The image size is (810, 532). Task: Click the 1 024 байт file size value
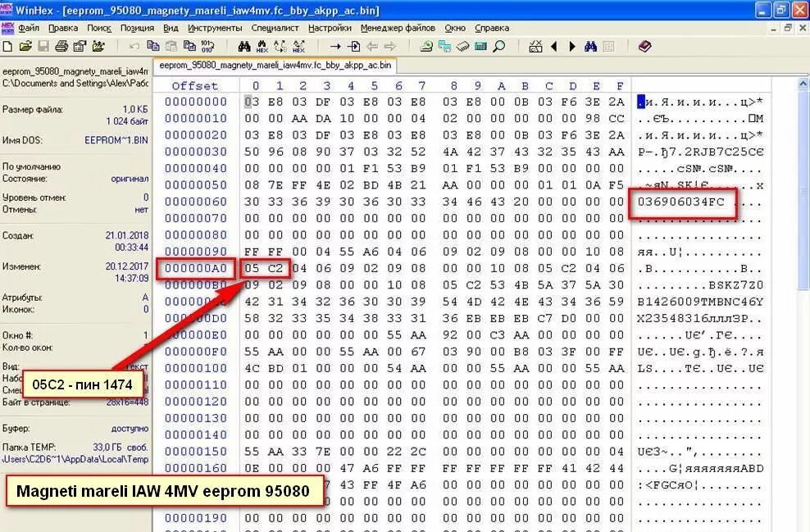tap(127, 121)
